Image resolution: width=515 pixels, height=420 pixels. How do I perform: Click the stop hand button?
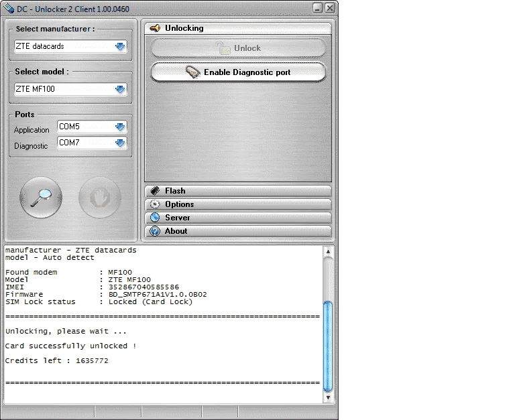(x=100, y=198)
